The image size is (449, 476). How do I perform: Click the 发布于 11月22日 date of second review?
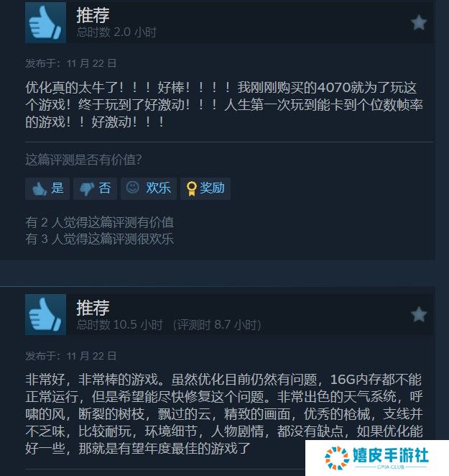(x=70, y=356)
